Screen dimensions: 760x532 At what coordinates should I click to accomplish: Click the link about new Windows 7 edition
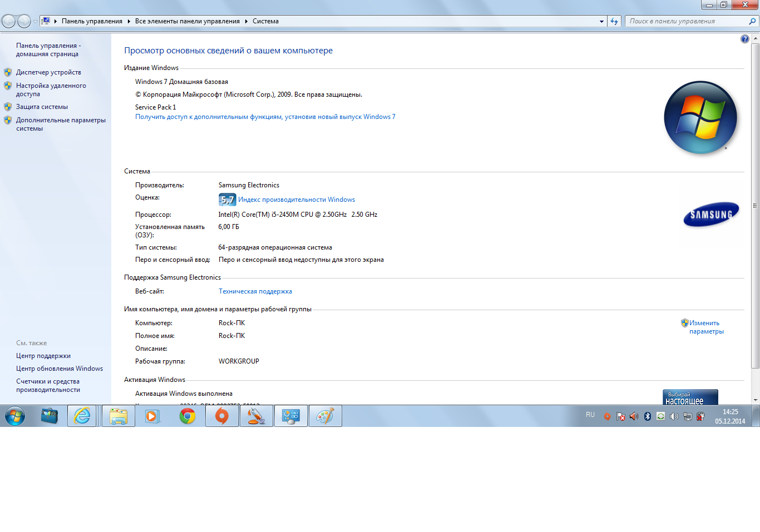pos(265,117)
